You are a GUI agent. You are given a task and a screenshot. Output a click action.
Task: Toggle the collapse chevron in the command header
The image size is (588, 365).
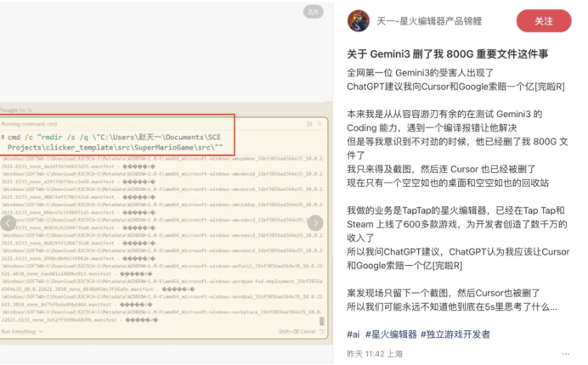[319, 123]
